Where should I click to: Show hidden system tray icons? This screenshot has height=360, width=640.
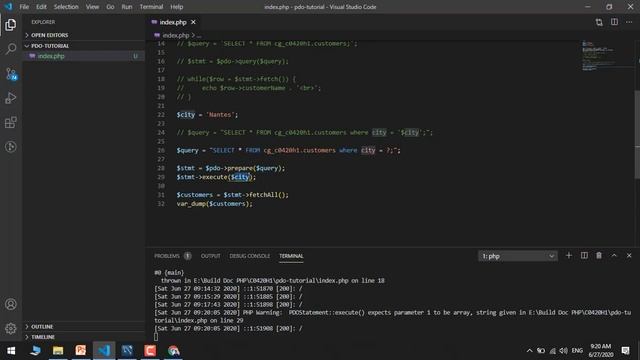529,351
